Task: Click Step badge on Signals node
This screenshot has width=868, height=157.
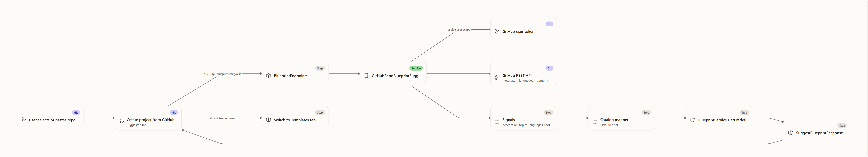Action: [x=548, y=113]
